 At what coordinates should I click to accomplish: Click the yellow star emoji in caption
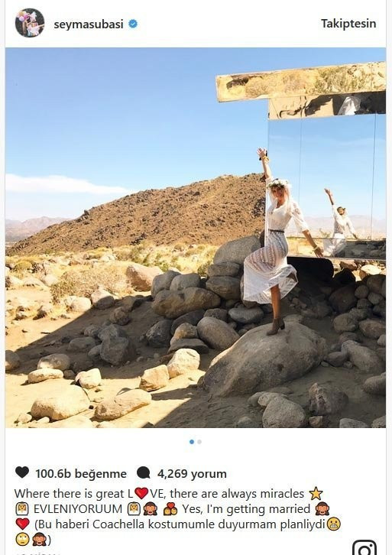[316, 493]
